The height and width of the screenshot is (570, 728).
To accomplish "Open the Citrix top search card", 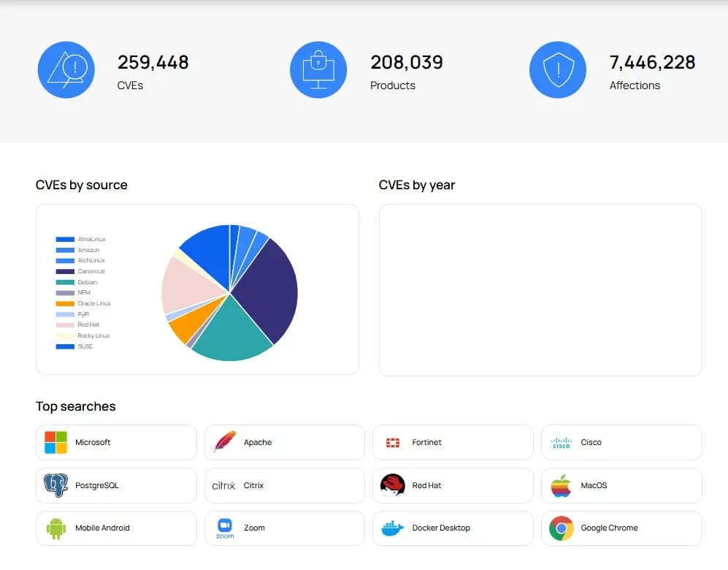I will pos(284,485).
